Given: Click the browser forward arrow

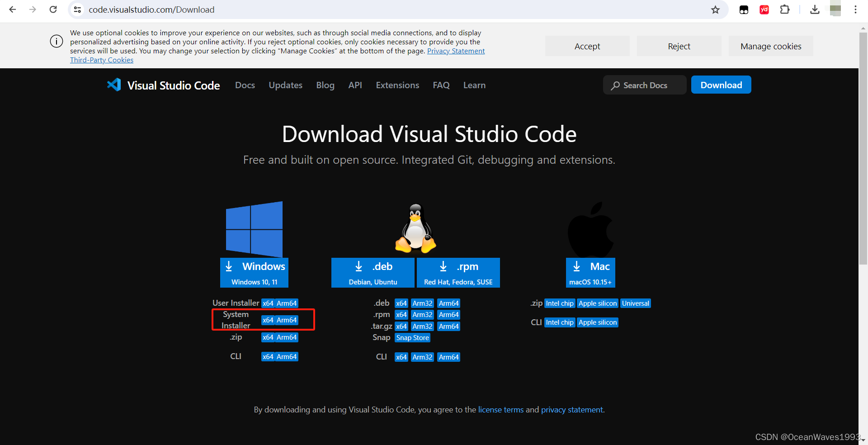Looking at the screenshot, I should tap(33, 9).
